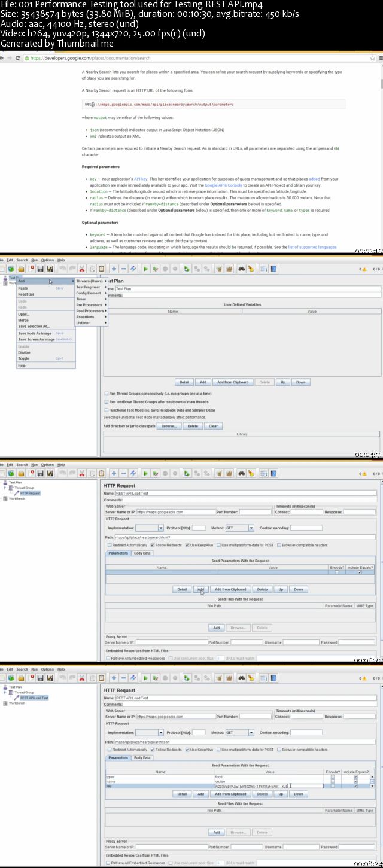Click the red Close icon in context-menu frame toolbar
This screenshot has width=383, height=868.
tap(31, 269)
